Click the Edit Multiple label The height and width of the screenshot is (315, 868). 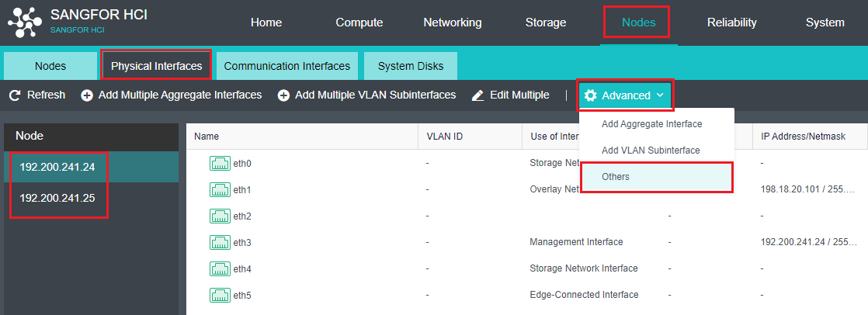[x=519, y=95]
